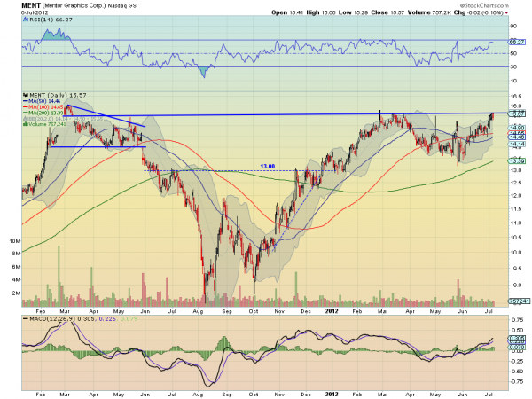Click the 4M volume axis label
Image resolution: width=532 pixels, height=399 pixels.
pyautogui.click(x=16, y=280)
